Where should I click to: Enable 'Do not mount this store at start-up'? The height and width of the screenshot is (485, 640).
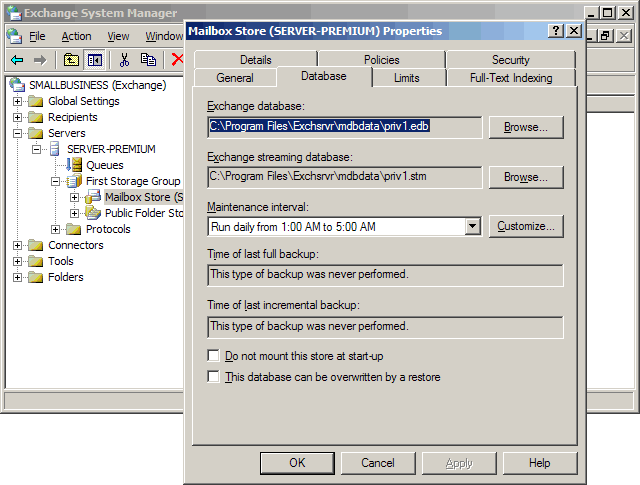point(213,356)
